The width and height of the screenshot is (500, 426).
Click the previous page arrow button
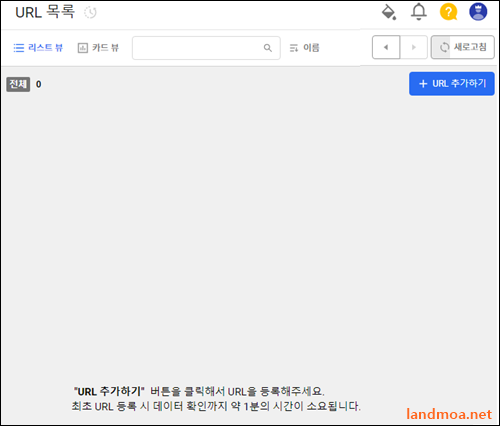pyautogui.click(x=386, y=47)
